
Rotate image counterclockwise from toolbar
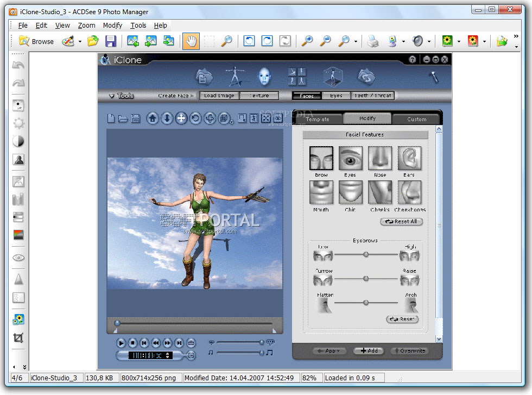(x=249, y=41)
